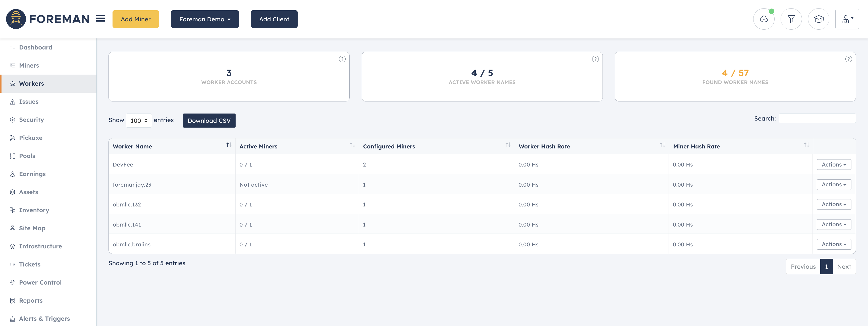Open the Earnings page label

32,174
